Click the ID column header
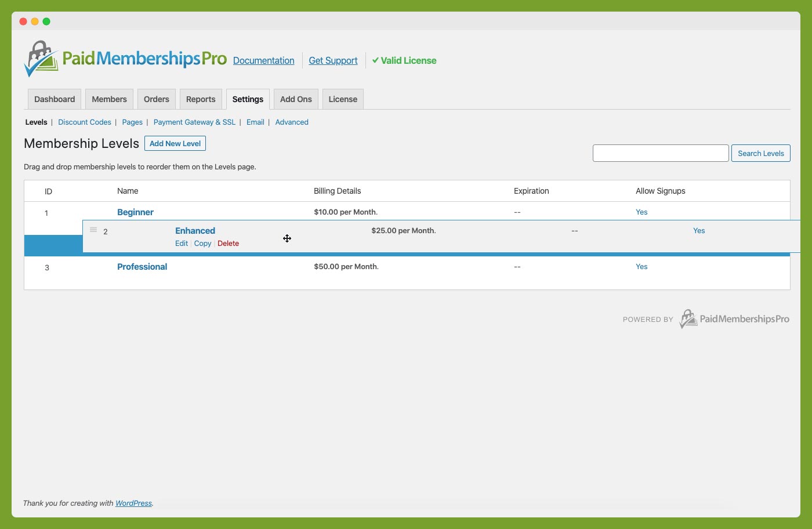This screenshot has height=529, width=812. click(48, 191)
